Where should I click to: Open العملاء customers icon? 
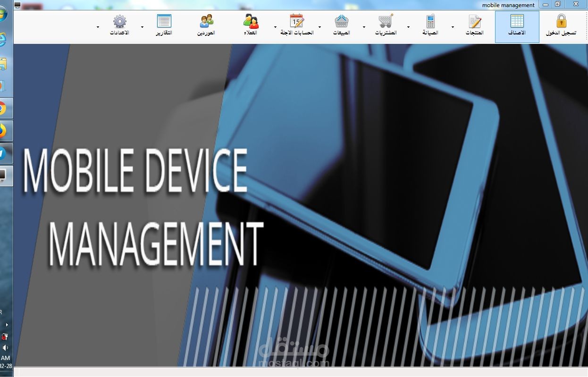[x=251, y=21]
